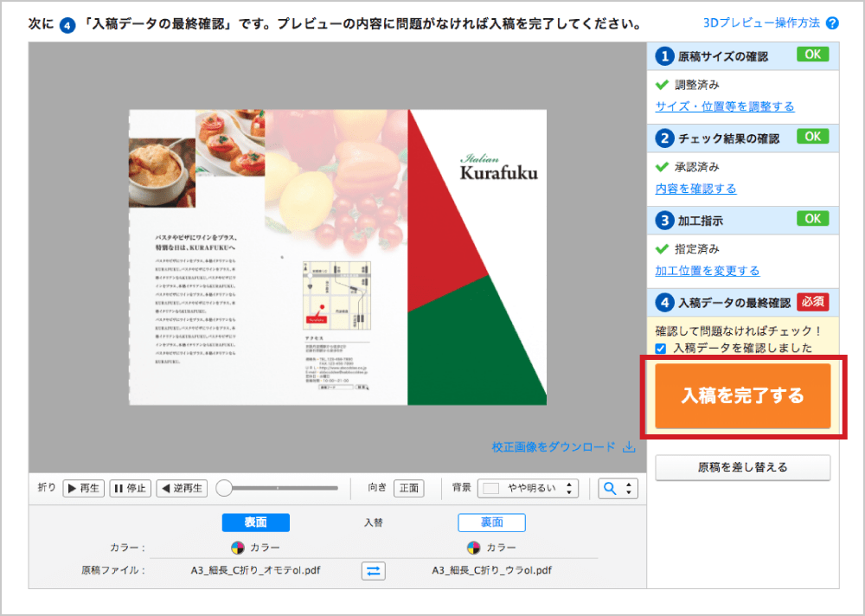
Task: Click the fold animation slider handle
Action: (x=225, y=488)
